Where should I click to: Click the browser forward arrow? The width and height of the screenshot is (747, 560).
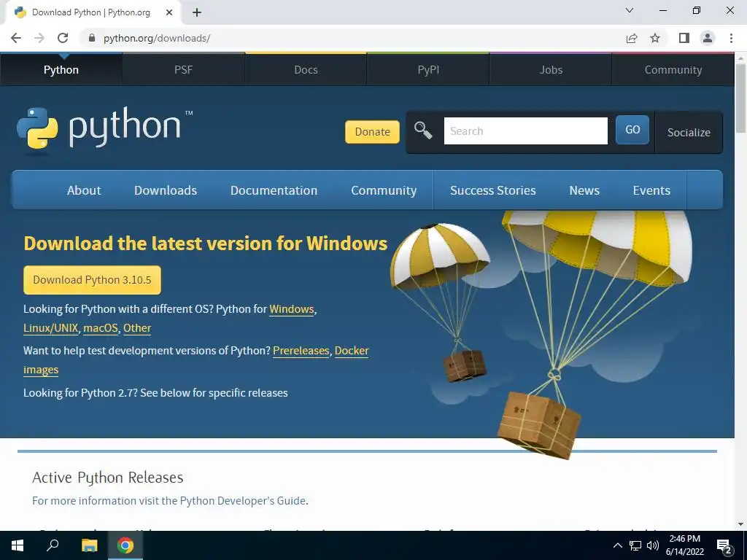tap(39, 38)
